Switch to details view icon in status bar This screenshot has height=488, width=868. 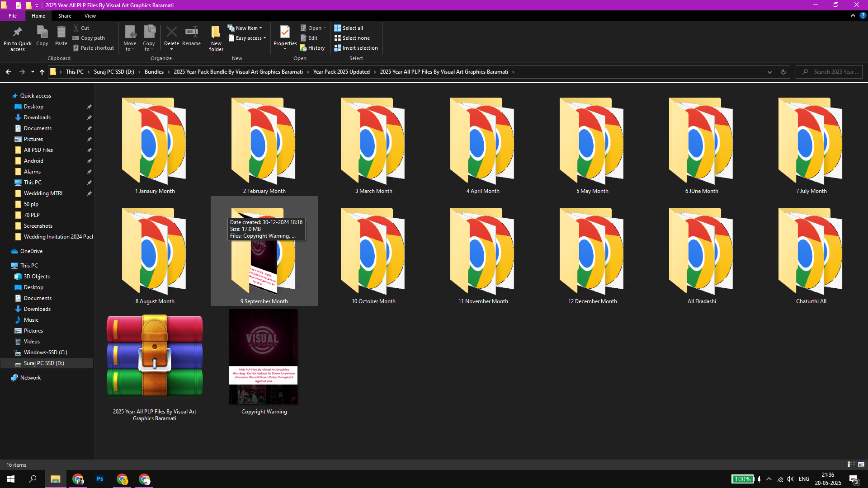tap(851, 465)
